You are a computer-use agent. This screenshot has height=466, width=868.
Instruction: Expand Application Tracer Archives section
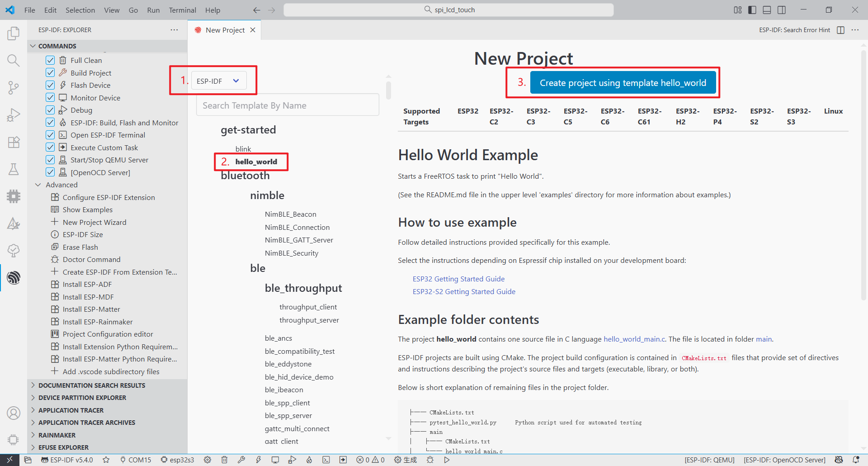coord(107,423)
